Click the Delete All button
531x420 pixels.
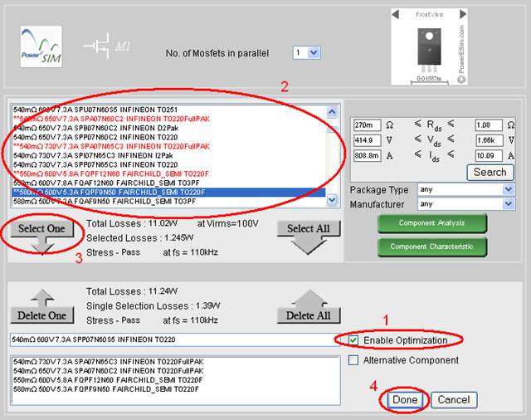click(309, 308)
